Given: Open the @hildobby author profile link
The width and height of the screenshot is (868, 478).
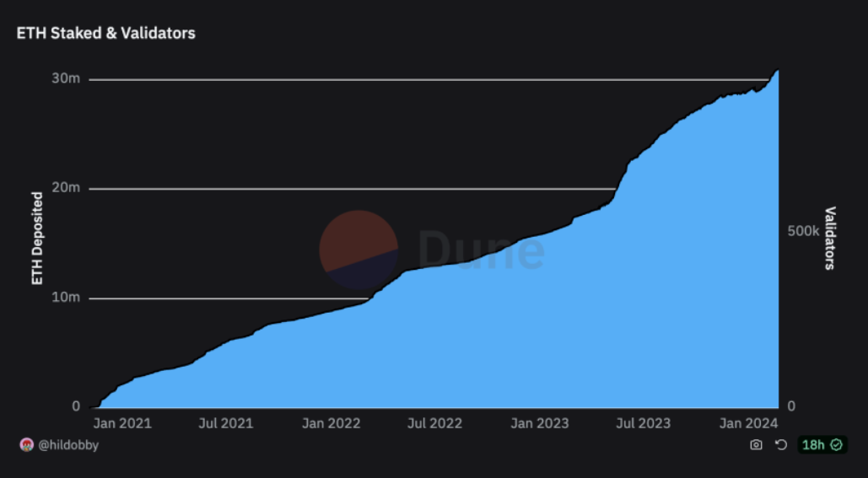Looking at the screenshot, I should point(68,445).
